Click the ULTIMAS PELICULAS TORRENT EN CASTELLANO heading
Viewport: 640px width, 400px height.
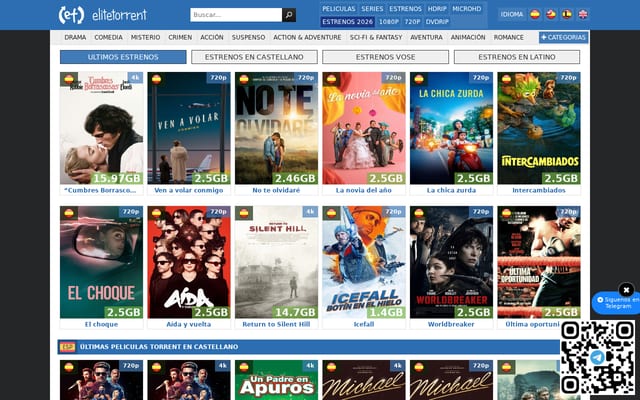[x=159, y=347]
